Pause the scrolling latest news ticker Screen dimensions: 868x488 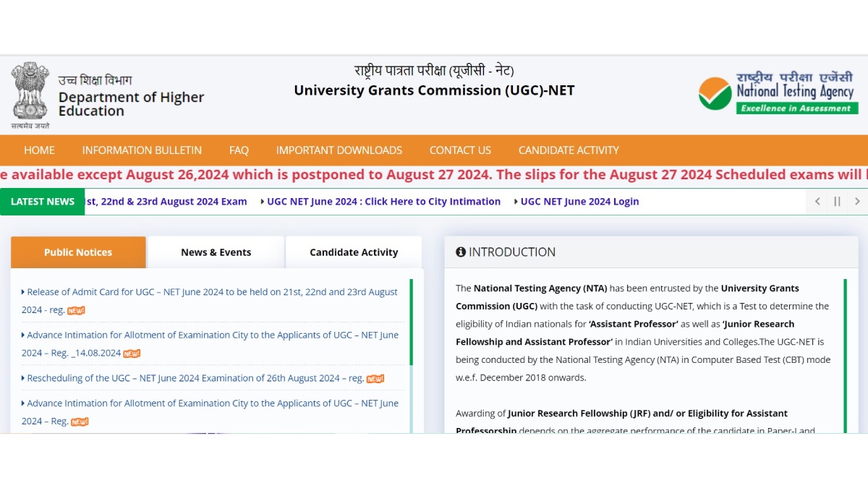click(x=837, y=202)
